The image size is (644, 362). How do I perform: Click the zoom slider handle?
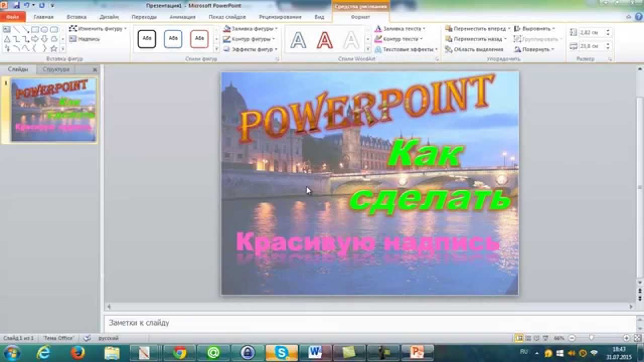[x=591, y=338]
